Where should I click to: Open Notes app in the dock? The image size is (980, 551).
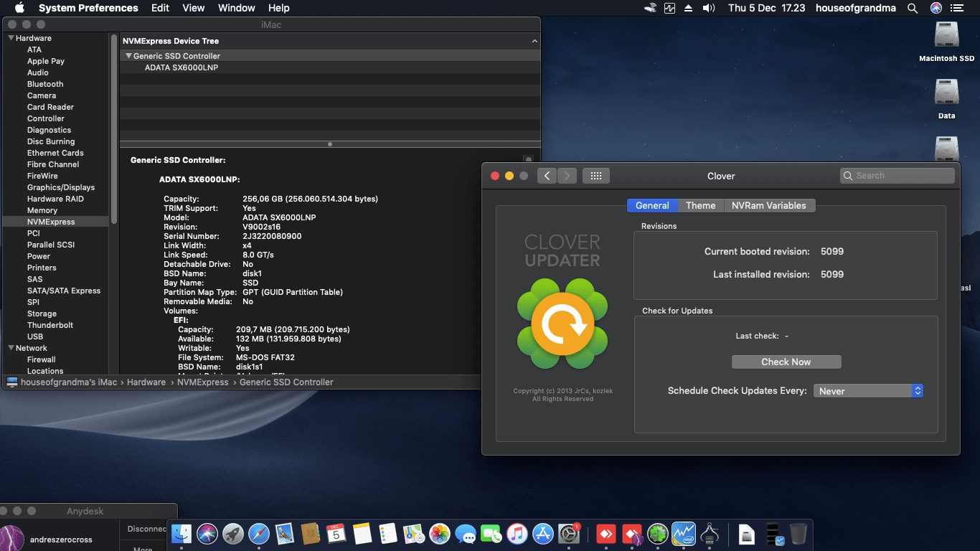tap(362, 534)
